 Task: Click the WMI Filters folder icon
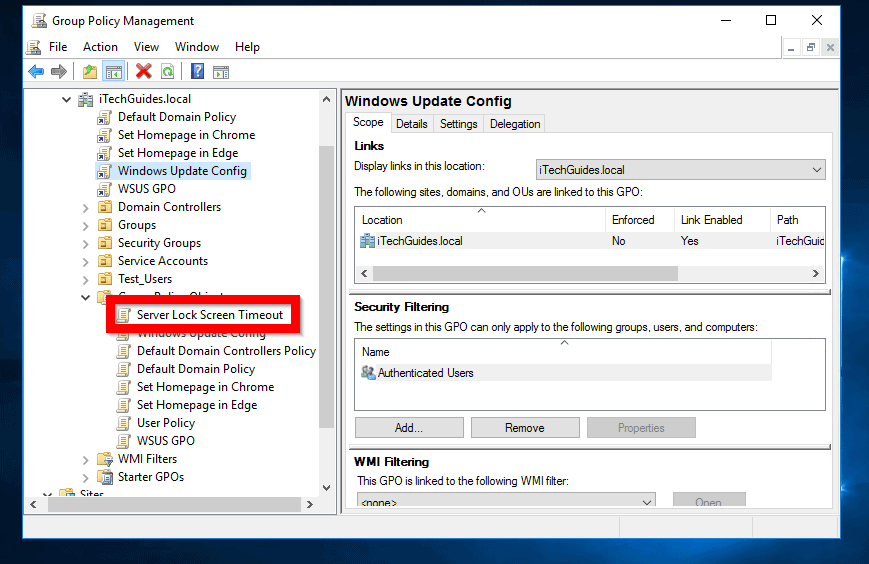(x=105, y=459)
